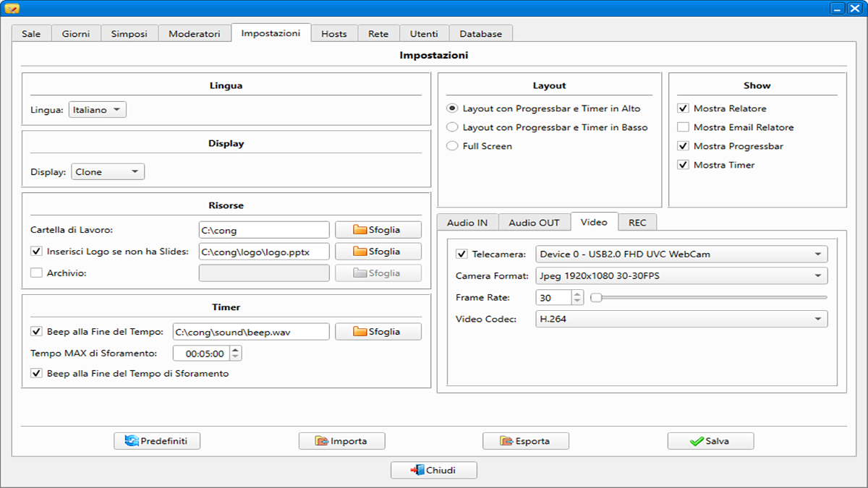868x488 pixels.
Task: Select the Video tab
Action: [x=594, y=222]
